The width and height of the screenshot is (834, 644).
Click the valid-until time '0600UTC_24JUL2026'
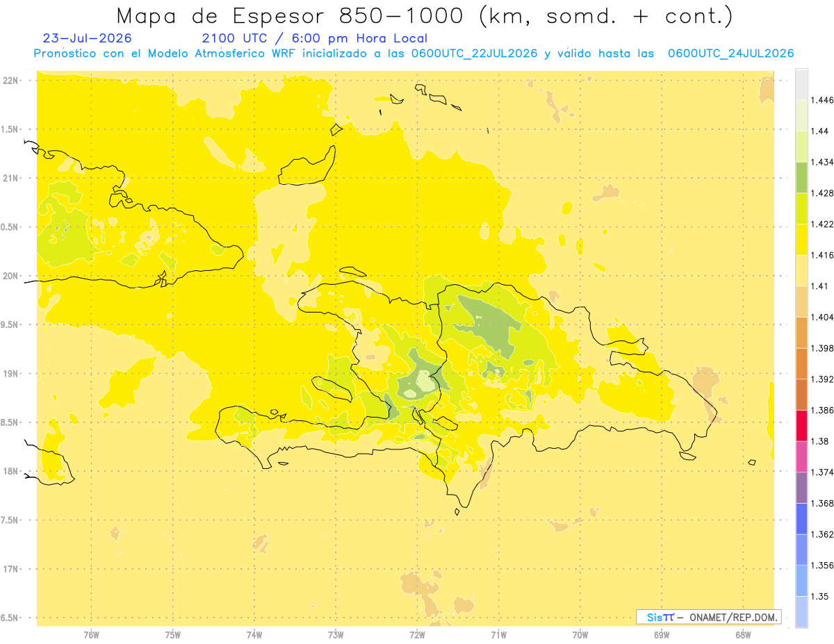click(731, 53)
